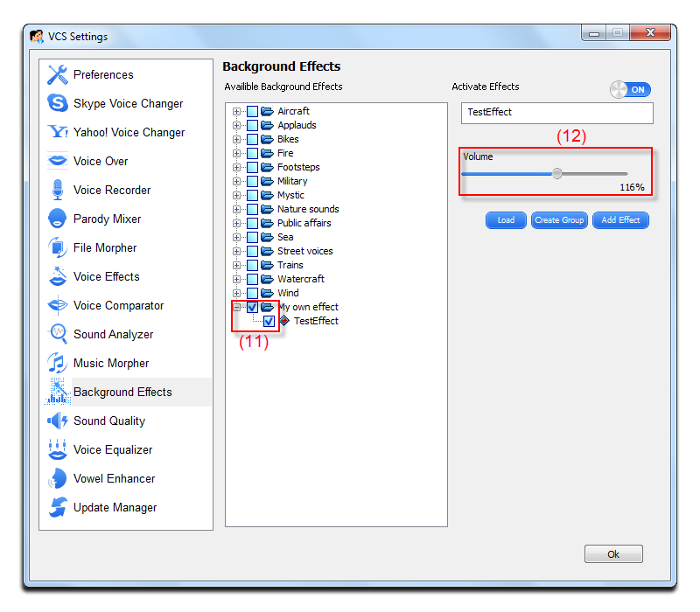Click the Volume slider handle
The width and height of the screenshot is (700, 612).
[x=557, y=173]
